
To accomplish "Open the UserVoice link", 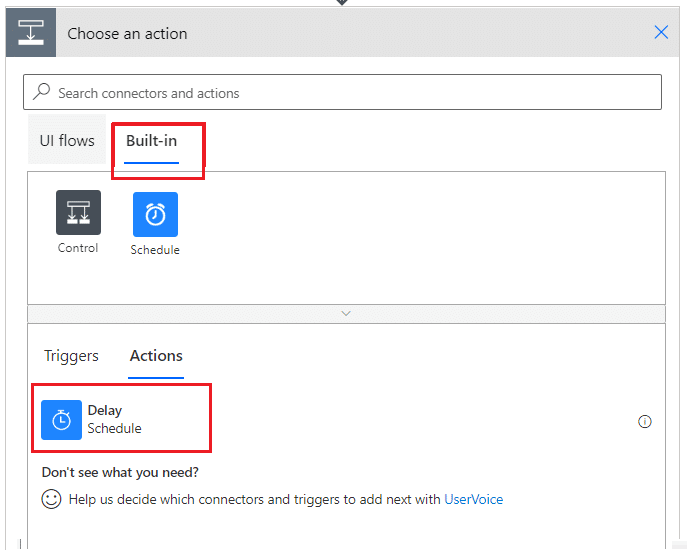I will tap(473, 499).
